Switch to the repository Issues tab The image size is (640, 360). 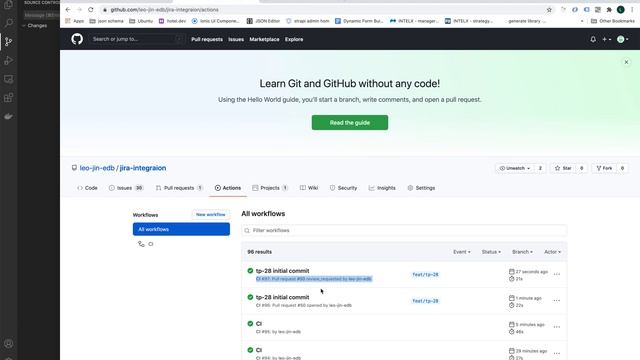pyautogui.click(x=126, y=188)
